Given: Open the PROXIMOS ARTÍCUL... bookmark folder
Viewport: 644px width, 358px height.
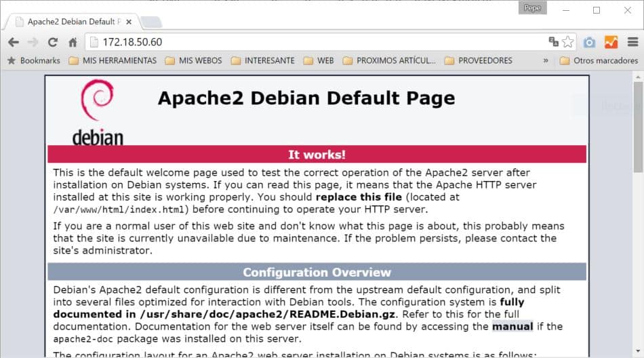Looking at the screenshot, I should (x=389, y=60).
